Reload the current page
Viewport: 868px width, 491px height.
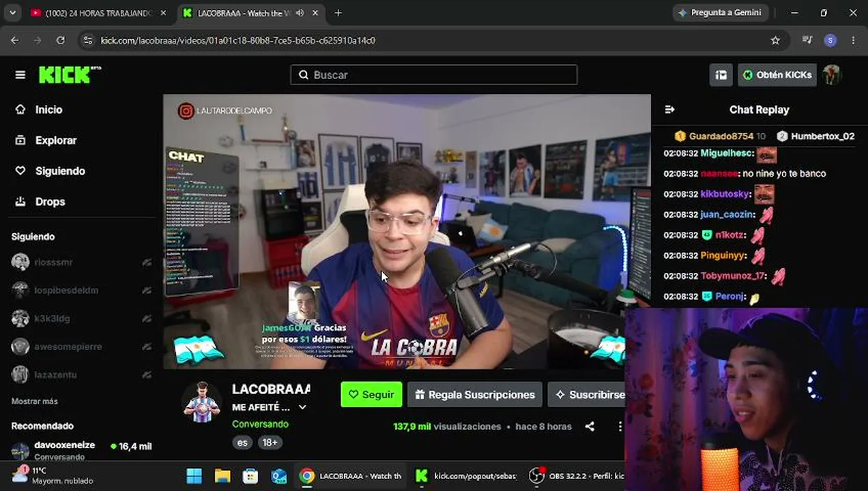(60, 40)
